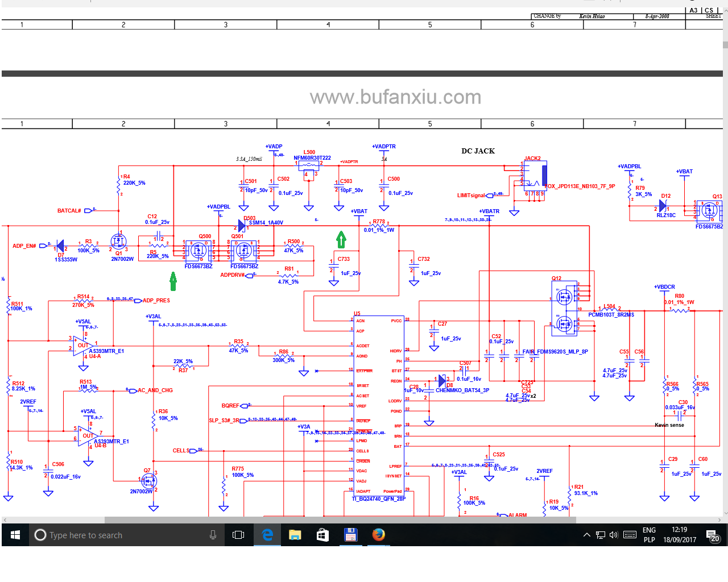Open the Microsoft Store taskbar icon
This screenshot has width=728, height=582.
322,535
